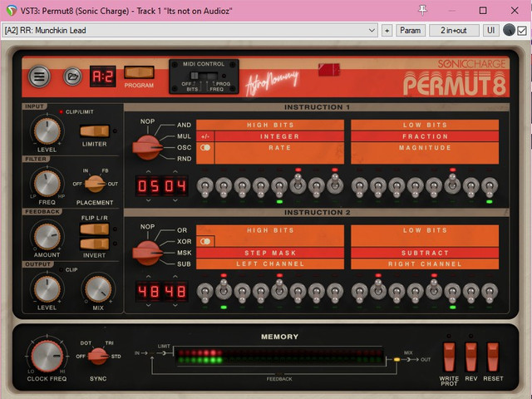Click the output MIX knob
This screenshot has width=532, height=399.
[98, 289]
